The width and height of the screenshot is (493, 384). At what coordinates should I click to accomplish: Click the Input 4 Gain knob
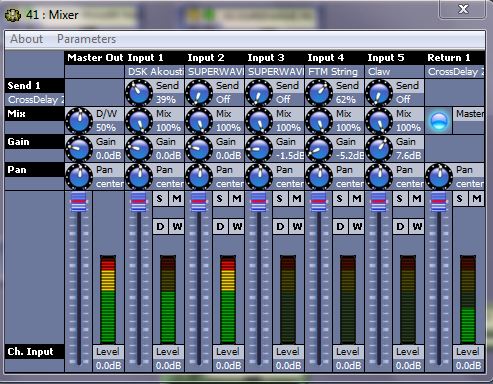click(319, 149)
